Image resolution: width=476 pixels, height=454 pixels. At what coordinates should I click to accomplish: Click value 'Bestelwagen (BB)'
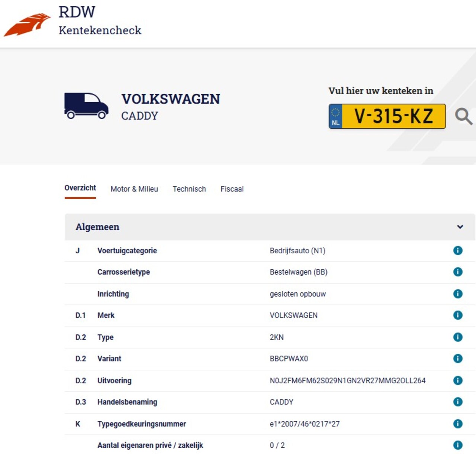(299, 272)
